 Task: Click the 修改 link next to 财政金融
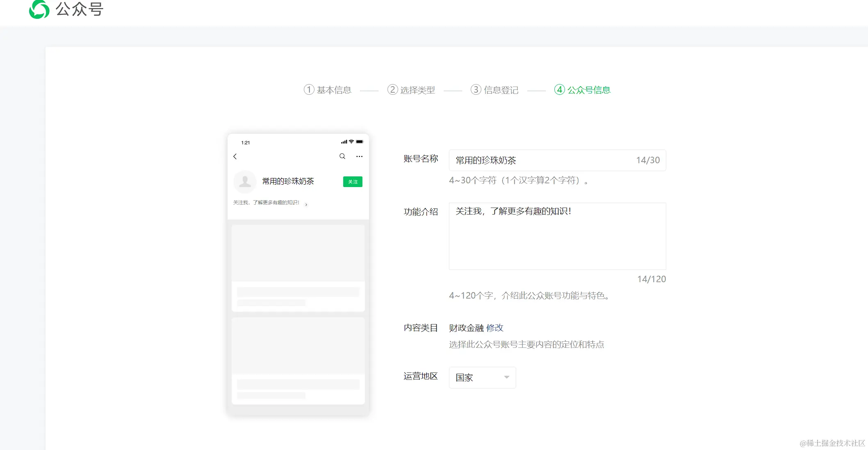point(494,328)
